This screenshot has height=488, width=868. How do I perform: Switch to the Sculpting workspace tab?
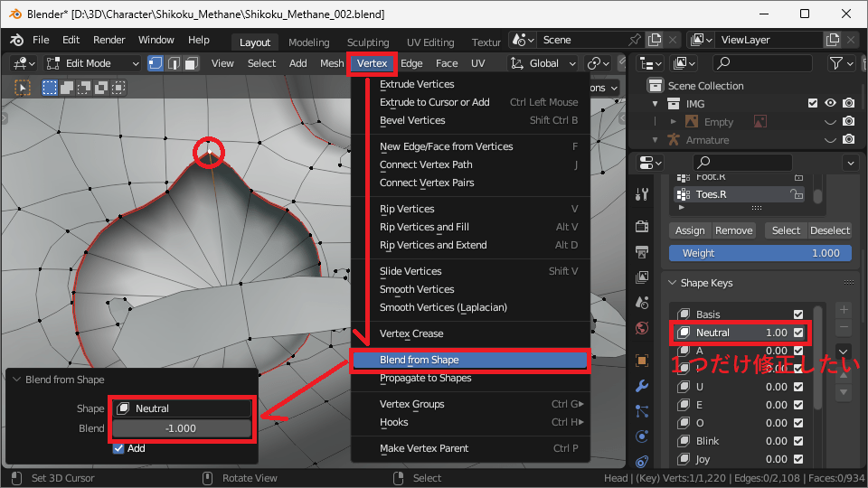[x=368, y=42]
